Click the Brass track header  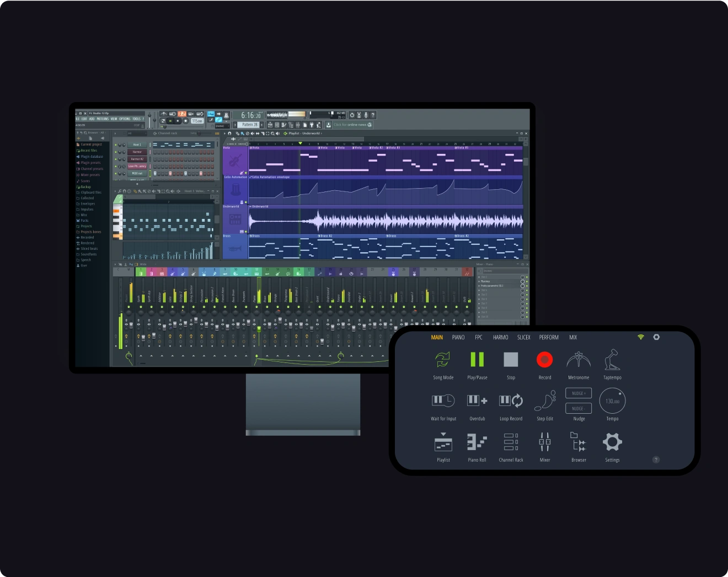pos(235,247)
